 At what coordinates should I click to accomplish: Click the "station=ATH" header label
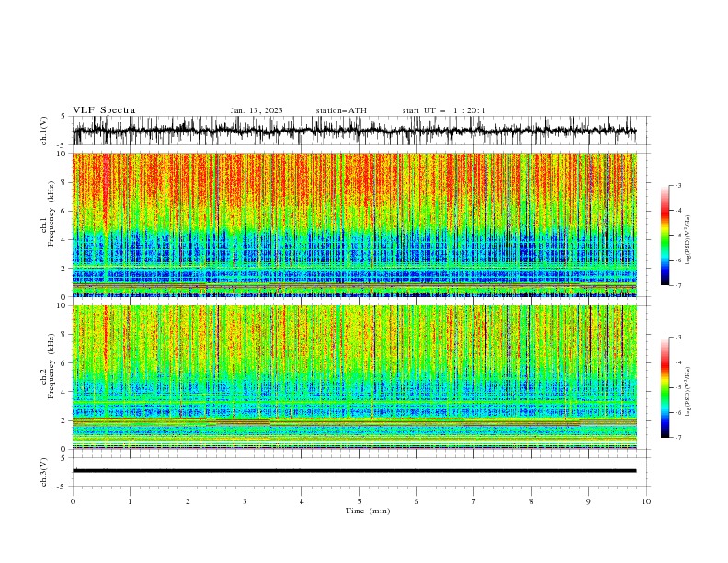coord(341,110)
